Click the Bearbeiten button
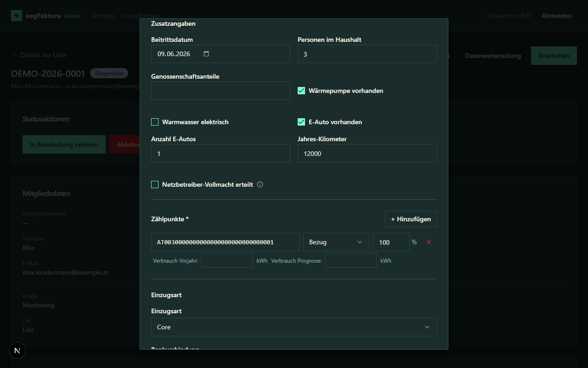Image resolution: width=588 pixels, height=368 pixels. pyautogui.click(x=554, y=56)
